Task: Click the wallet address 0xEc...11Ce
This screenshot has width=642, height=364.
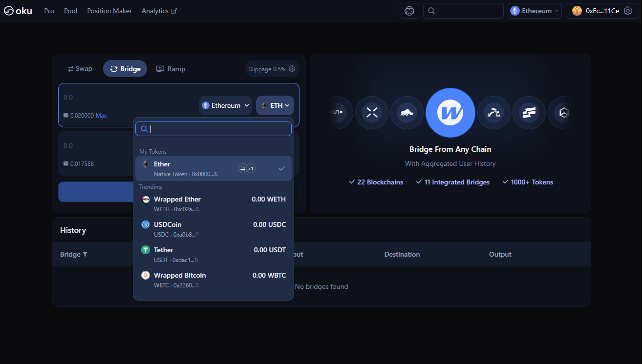Action: tap(602, 11)
